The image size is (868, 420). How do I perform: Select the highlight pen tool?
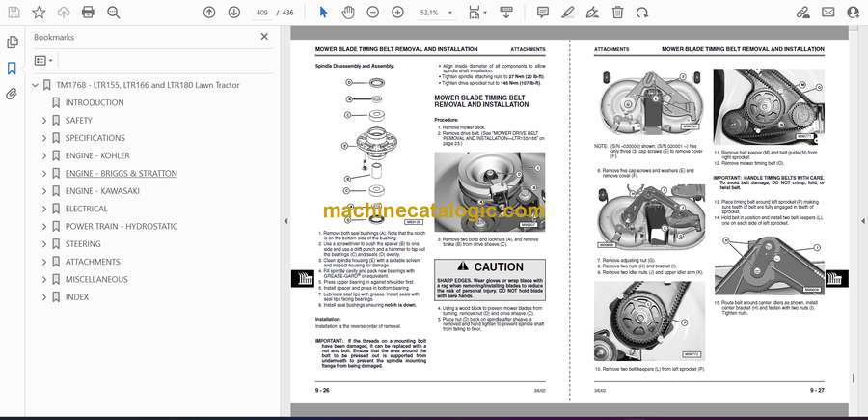[567, 13]
